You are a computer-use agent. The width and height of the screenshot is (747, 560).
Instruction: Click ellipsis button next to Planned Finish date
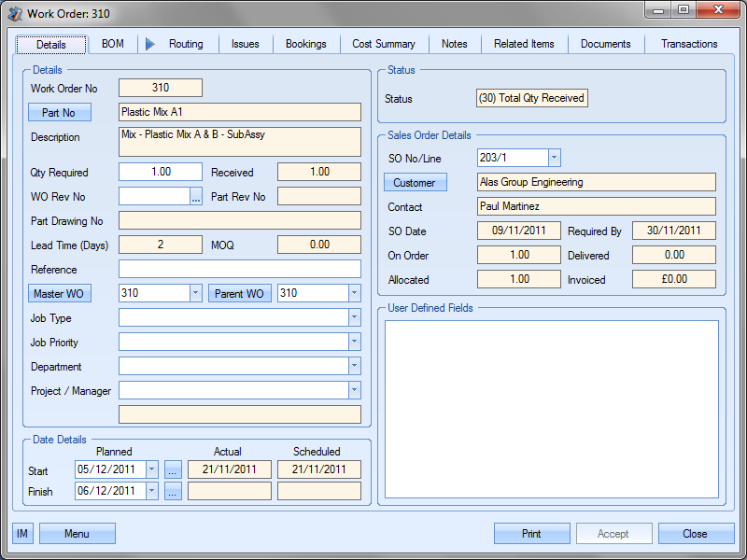pyautogui.click(x=173, y=491)
